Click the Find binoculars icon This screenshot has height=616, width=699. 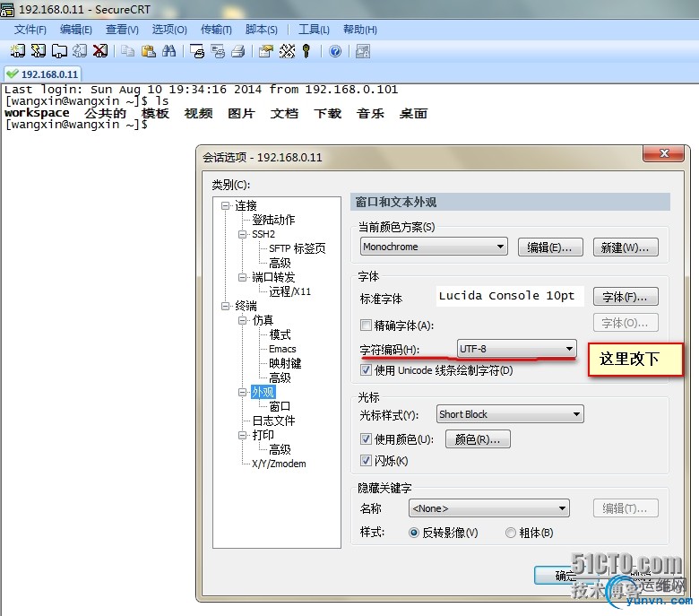click(168, 51)
